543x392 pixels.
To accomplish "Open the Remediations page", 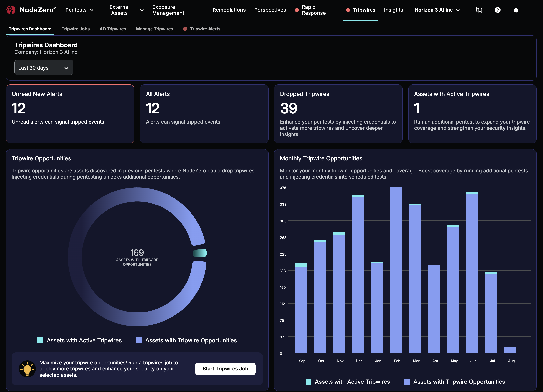I will coord(229,10).
